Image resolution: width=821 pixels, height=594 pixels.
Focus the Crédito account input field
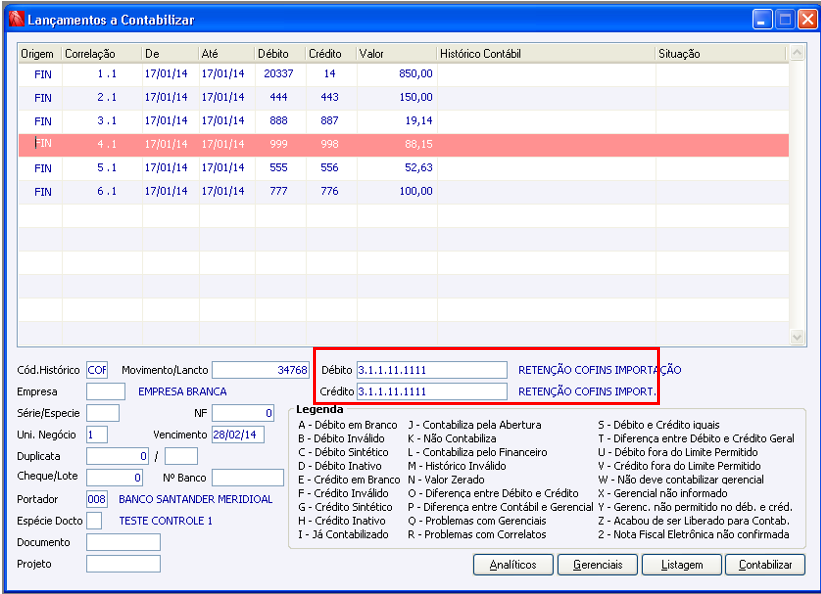(x=432, y=391)
